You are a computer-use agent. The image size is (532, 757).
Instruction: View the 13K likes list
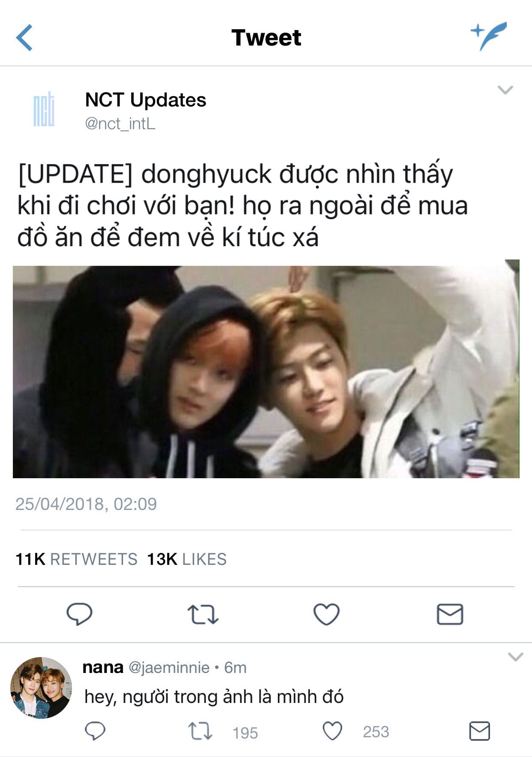186,559
